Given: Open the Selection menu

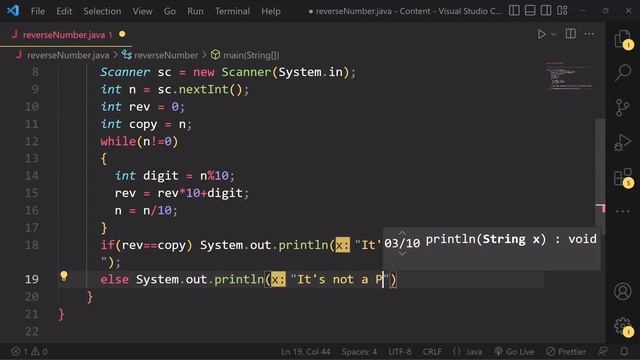Looking at the screenshot, I should [x=102, y=11].
